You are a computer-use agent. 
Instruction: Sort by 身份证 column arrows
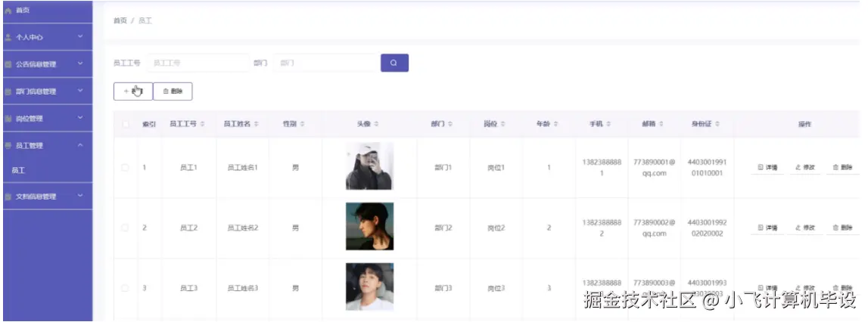point(717,124)
